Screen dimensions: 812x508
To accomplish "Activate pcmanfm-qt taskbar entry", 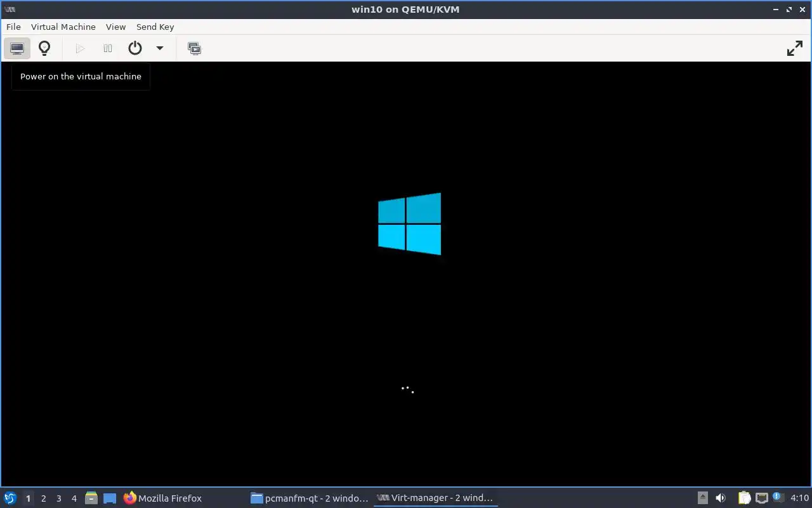I will coord(310,498).
